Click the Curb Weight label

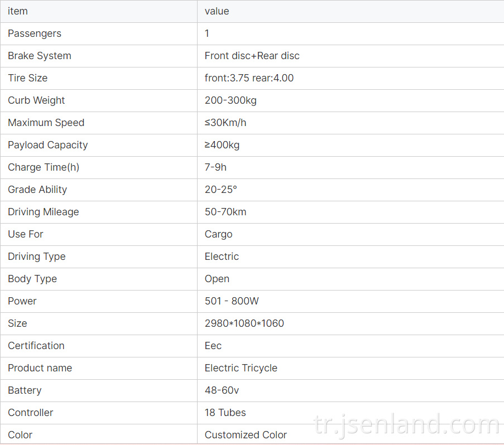(36, 100)
